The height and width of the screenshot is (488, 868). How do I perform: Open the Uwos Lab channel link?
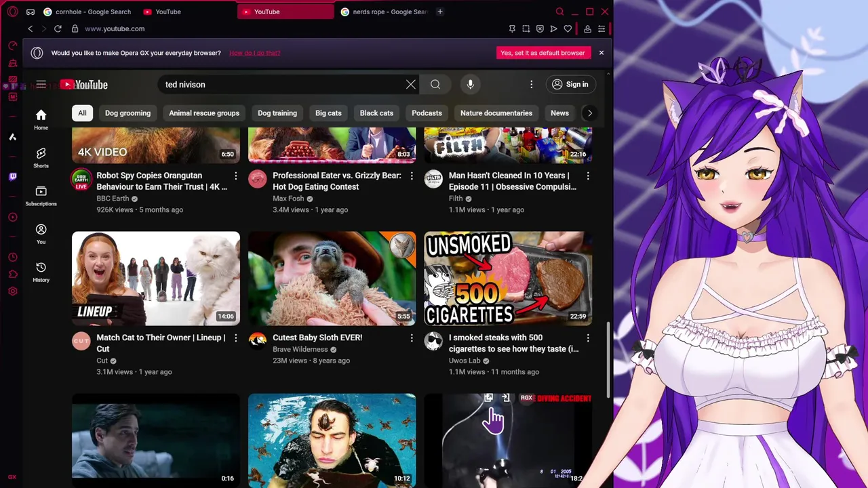[465, 361]
